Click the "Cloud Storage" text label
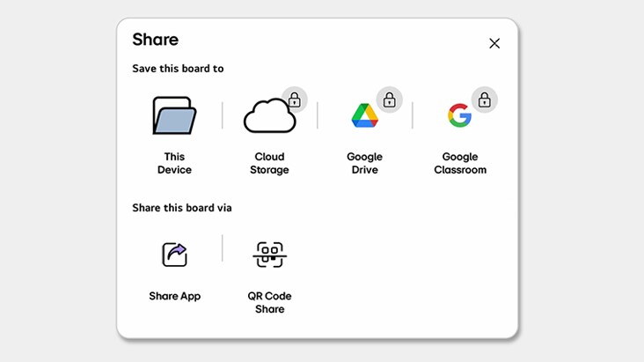The height and width of the screenshot is (362, 644). (269, 163)
